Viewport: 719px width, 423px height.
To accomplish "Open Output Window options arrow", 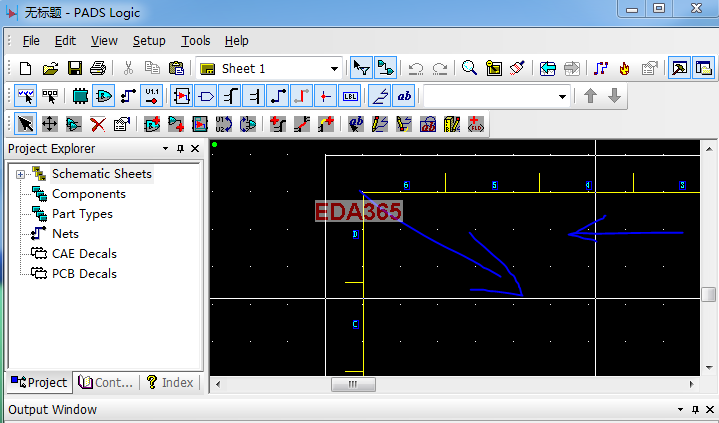I will [x=680, y=409].
